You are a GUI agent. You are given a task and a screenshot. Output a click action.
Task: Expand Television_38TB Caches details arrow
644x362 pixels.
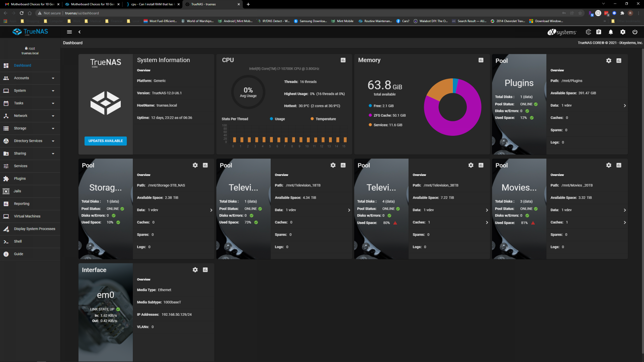tap(487, 223)
